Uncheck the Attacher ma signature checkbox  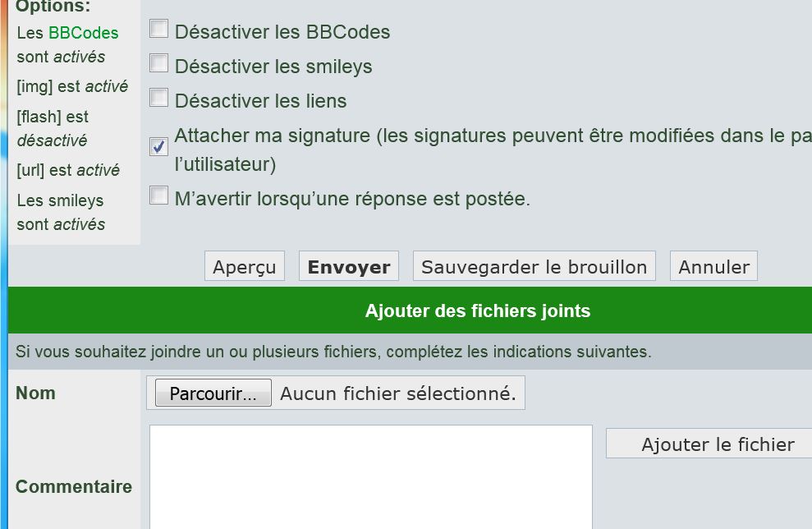point(158,147)
